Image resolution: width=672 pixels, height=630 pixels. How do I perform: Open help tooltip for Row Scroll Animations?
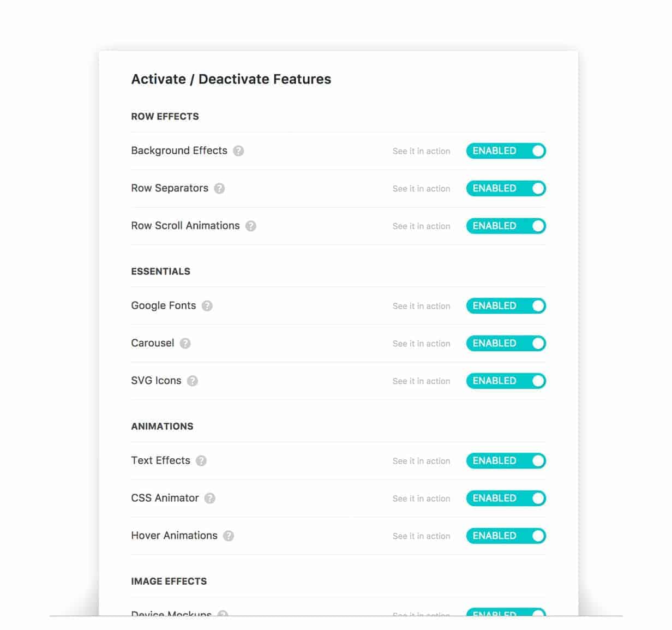tap(251, 226)
